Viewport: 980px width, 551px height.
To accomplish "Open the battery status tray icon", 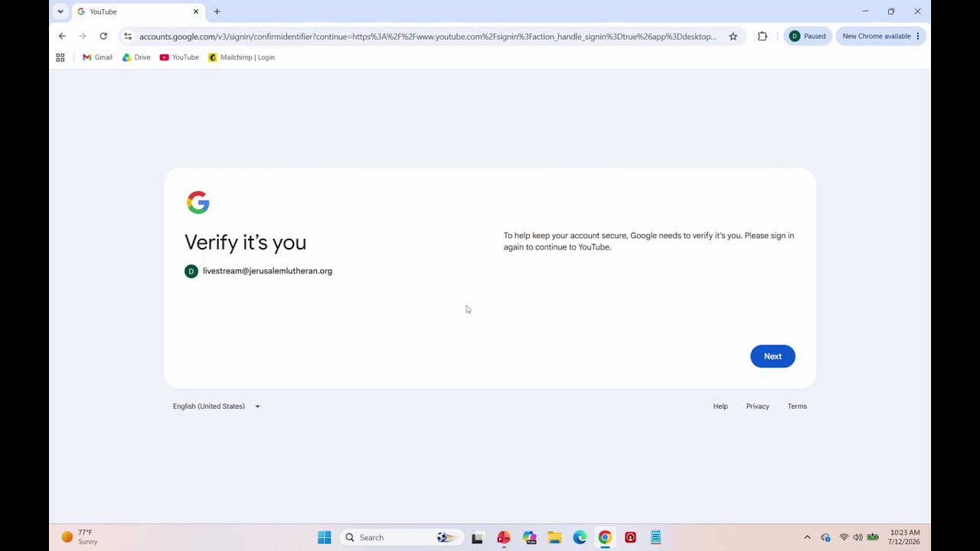I will click(x=873, y=537).
